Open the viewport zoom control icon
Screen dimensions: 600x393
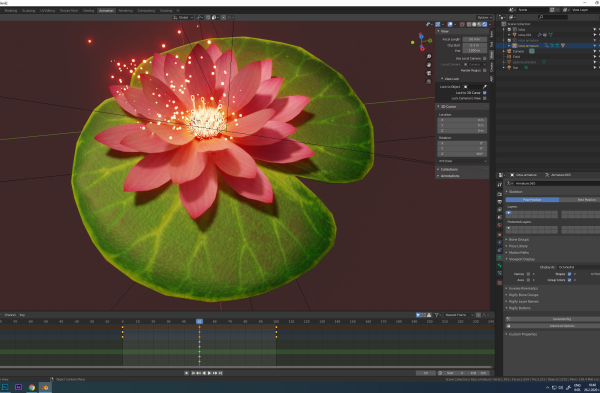[x=429, y=57]
